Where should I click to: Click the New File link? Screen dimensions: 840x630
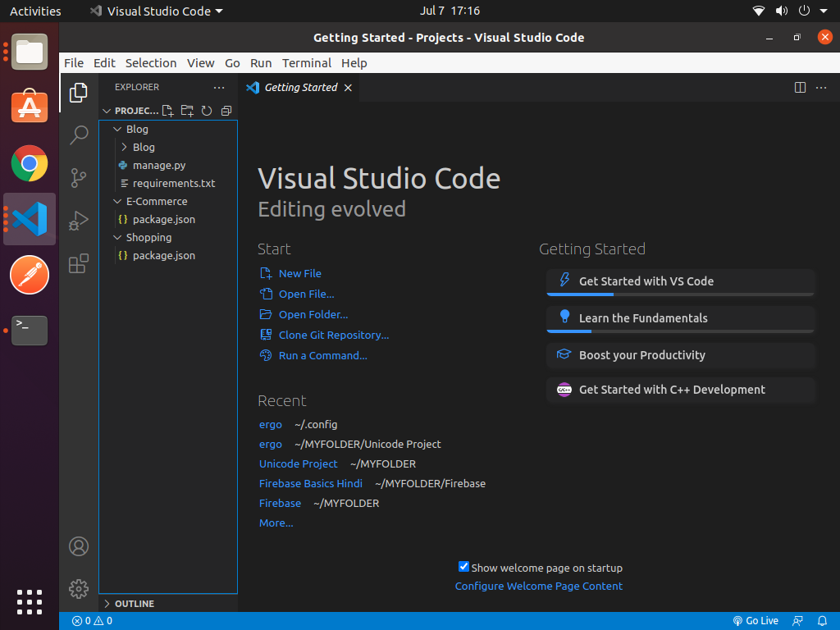click(300, 274)
